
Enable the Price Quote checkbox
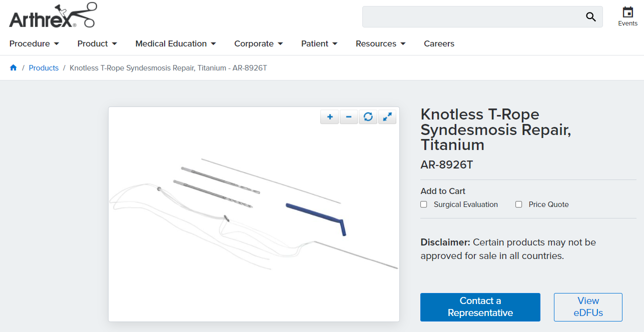[x=519, y=204]
